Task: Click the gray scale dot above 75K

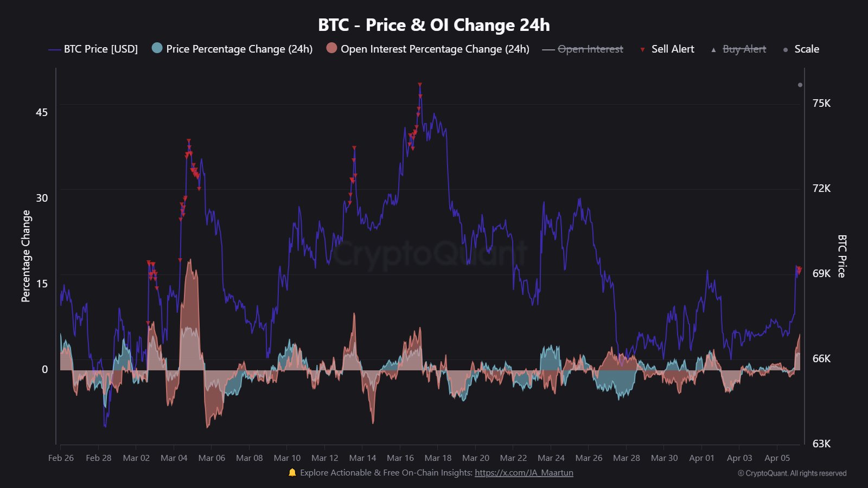Action: [x=800, y=85]
